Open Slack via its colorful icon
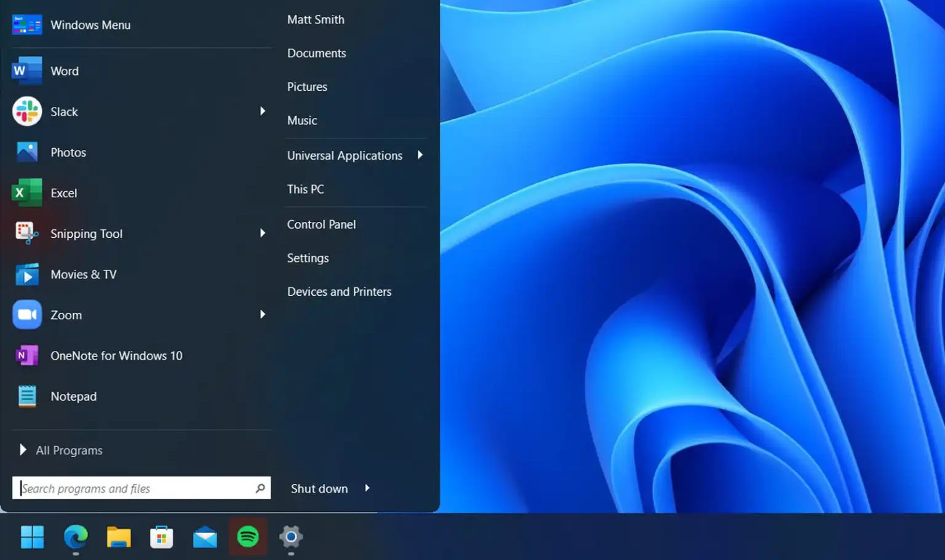Viewport: 945px width, 560px height. [x=27, y=111]
